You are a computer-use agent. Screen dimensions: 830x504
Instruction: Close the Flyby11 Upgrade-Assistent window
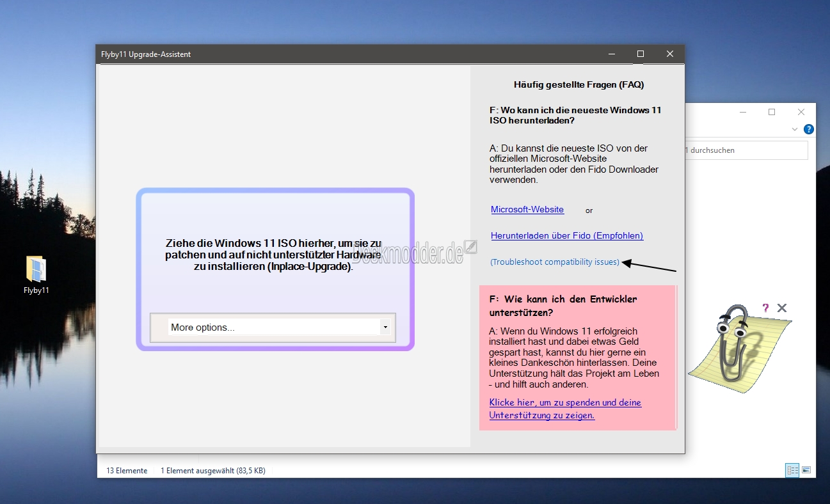(670, 54)
